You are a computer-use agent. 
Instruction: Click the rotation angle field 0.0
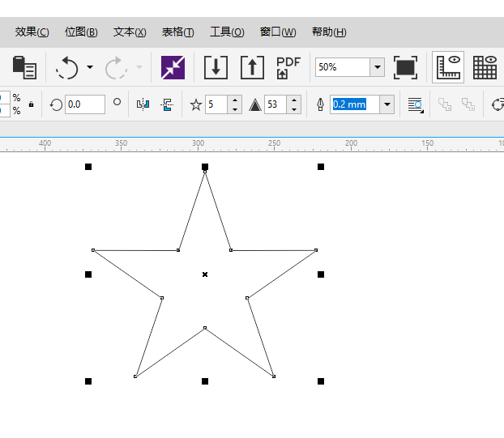click(85, 104)
